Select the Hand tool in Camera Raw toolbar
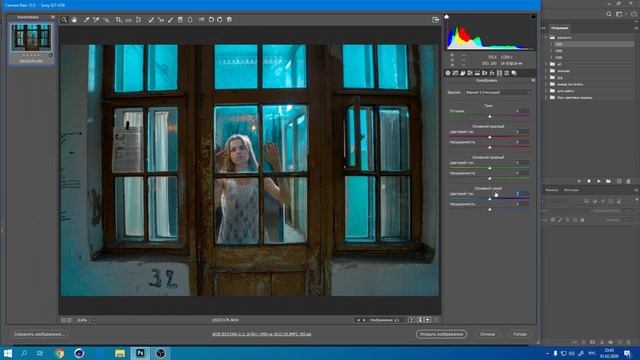This screenshot has height=360, width=640. click(x=74, y=20)
